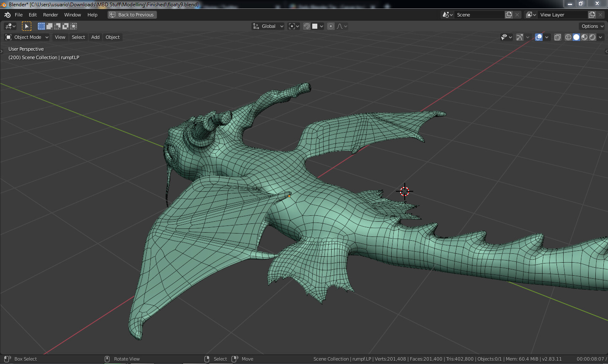Open viewport shading options dropdown
This screenshot has width=608, height=364.
click(600, 37)
